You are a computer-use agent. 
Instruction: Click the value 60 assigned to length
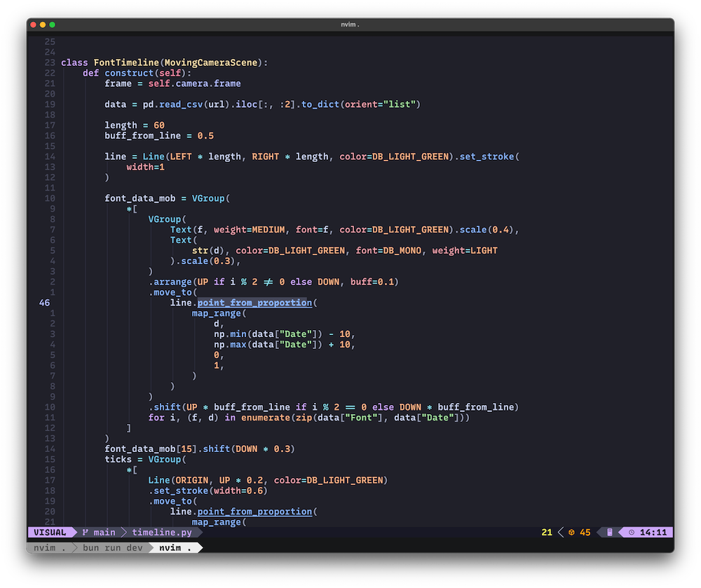[x=159, y=125]
